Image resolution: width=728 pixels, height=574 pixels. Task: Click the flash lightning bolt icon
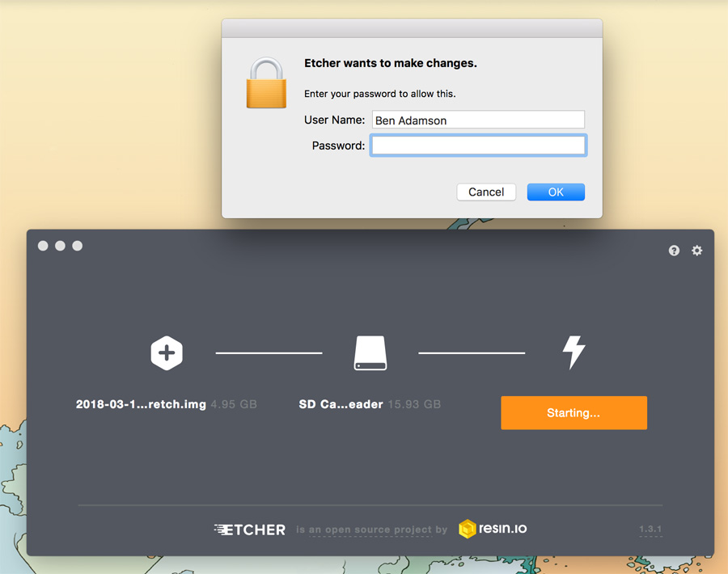574,352
